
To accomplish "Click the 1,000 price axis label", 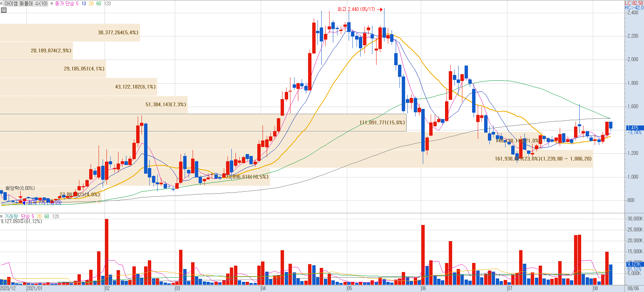I will pyautogui.click(x=633, y=177).
